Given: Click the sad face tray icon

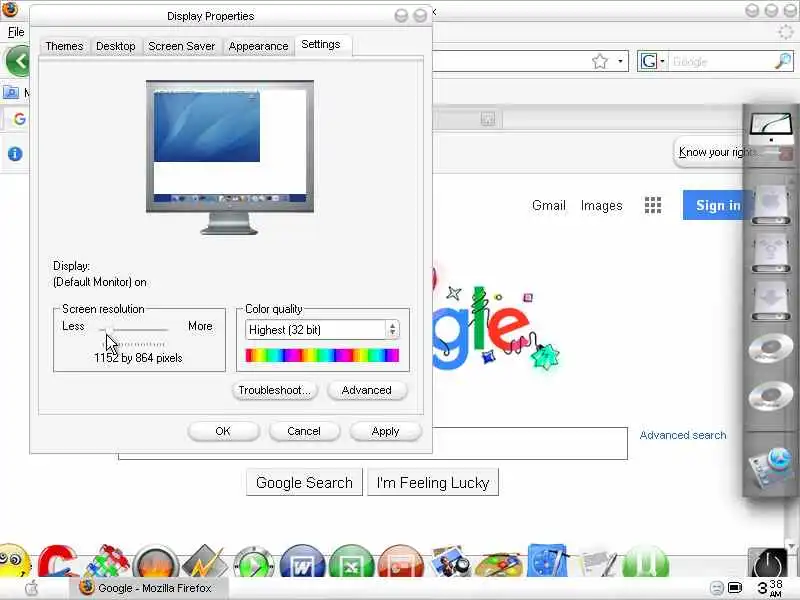Looking at the screenshot, I should (x=717, y=588).
